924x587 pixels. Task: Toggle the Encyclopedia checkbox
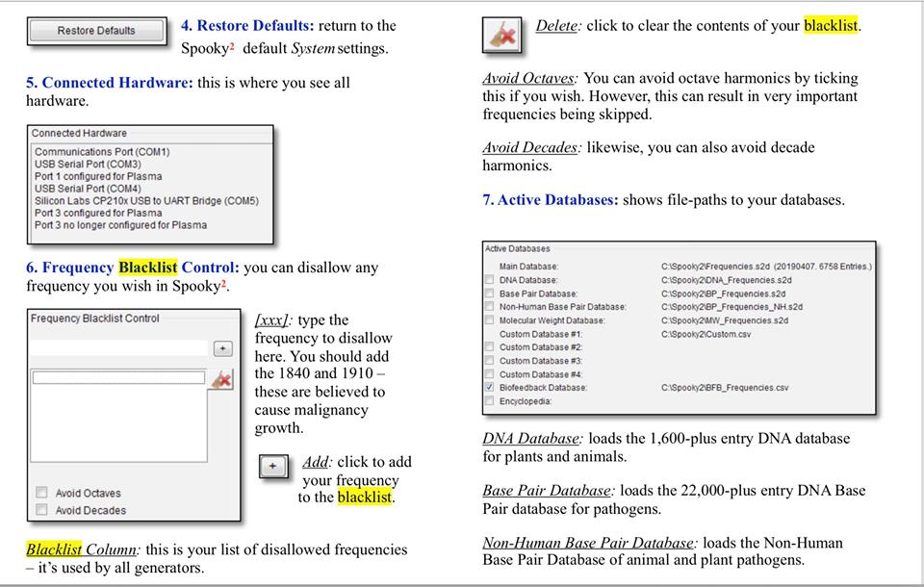point(490,401)
